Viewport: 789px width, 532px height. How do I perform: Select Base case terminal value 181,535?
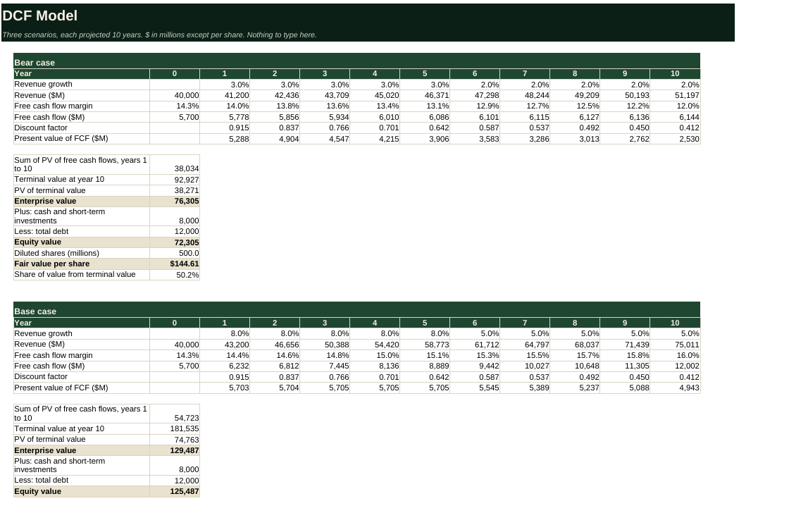tap(175, 429)
